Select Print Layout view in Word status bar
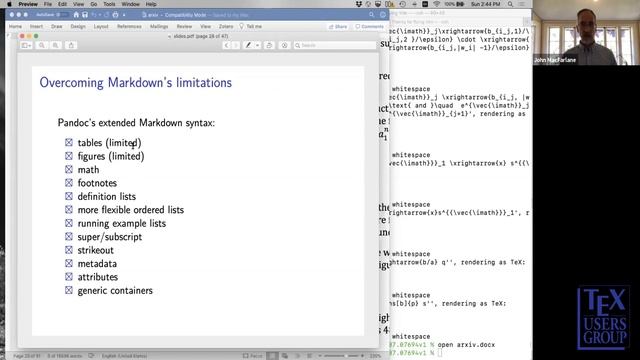 click(x=272, y=356)
